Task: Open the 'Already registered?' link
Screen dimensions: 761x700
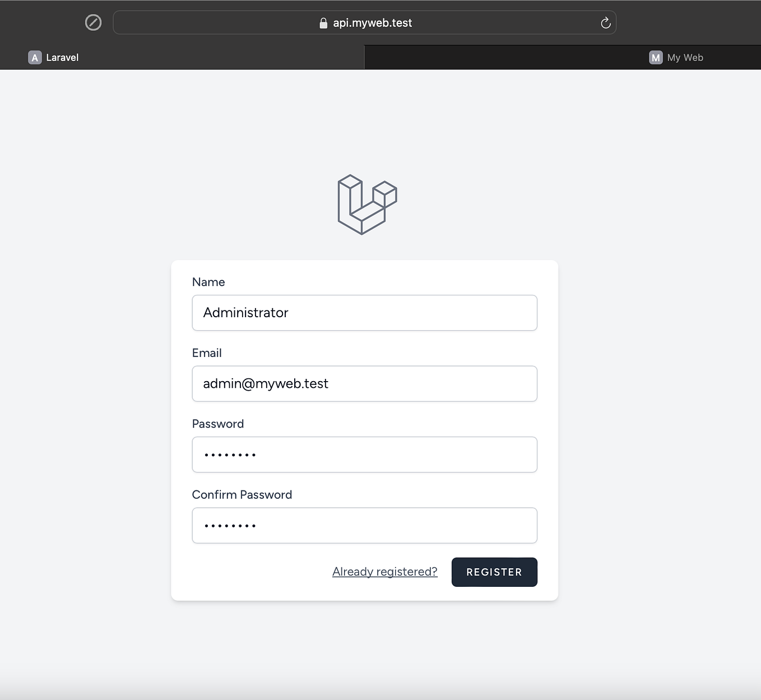Action: pos(385,571)
